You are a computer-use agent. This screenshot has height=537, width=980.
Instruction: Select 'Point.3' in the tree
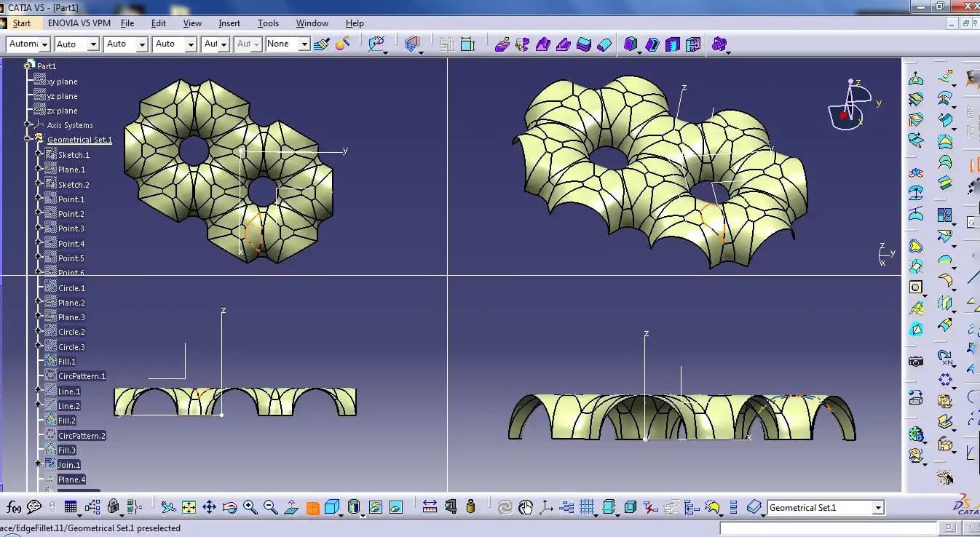71,228
